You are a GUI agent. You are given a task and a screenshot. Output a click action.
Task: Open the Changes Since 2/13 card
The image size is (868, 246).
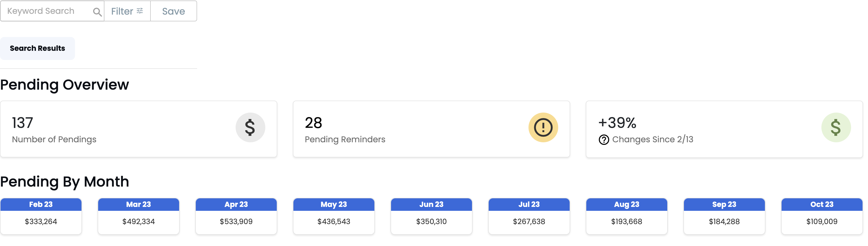[724, 129]
